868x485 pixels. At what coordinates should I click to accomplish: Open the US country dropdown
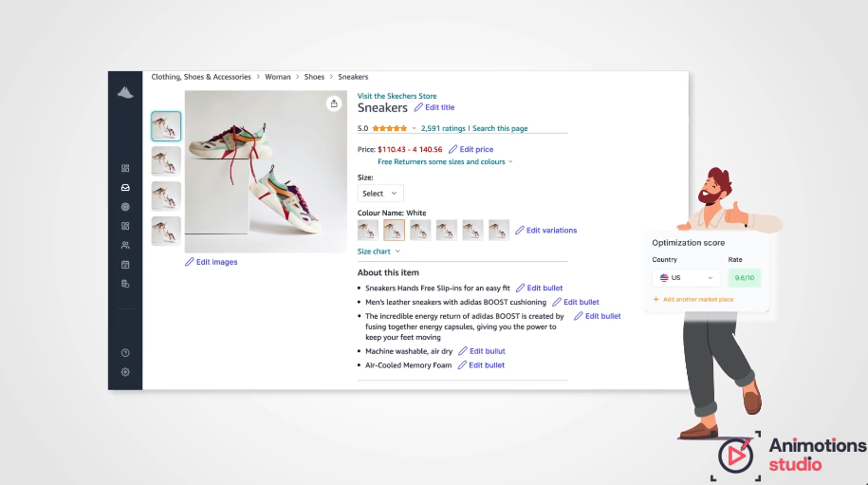(686, 278)
